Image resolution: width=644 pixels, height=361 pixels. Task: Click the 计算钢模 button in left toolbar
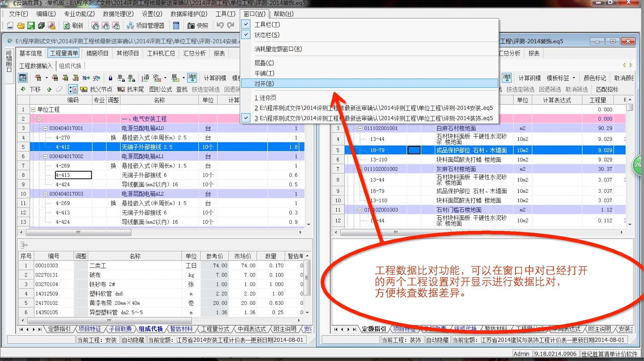click(215, 78)
